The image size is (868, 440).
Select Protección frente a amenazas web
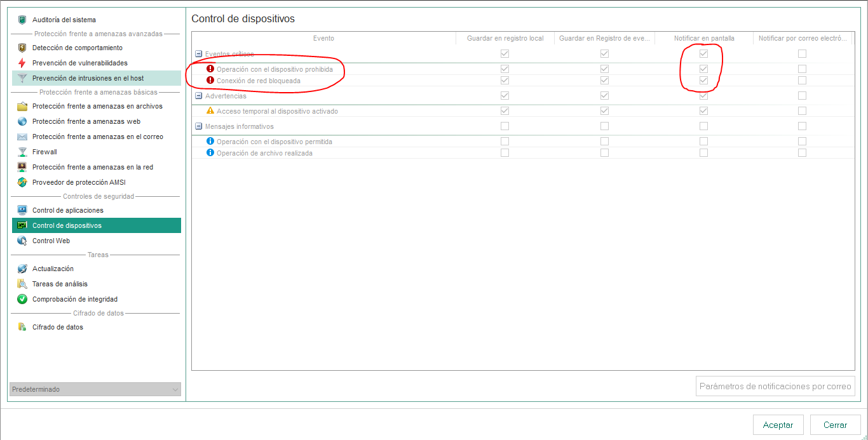pyautogui.click(x=97, y=121)
